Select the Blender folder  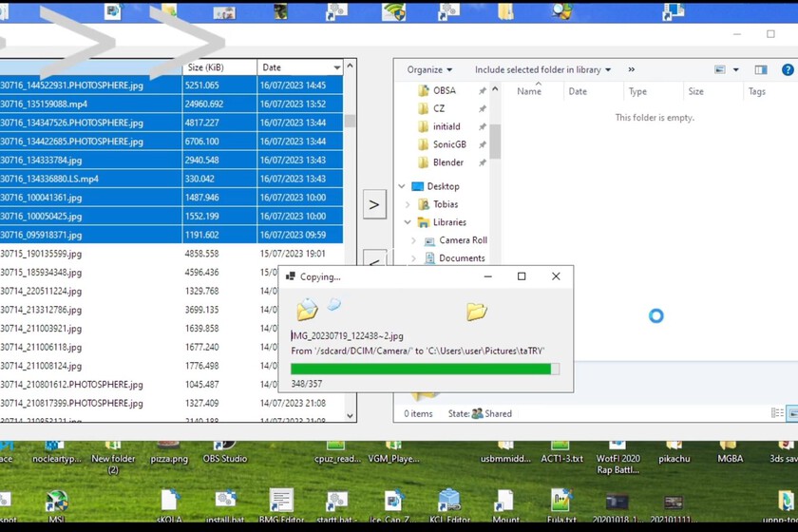pyautogui.click(x=447, y=162)
